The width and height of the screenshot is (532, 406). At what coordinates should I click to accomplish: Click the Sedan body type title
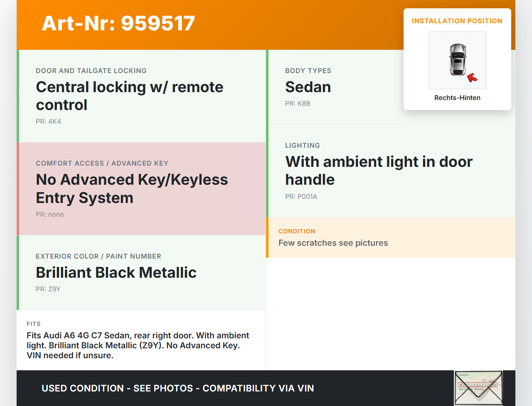(308, 87)
